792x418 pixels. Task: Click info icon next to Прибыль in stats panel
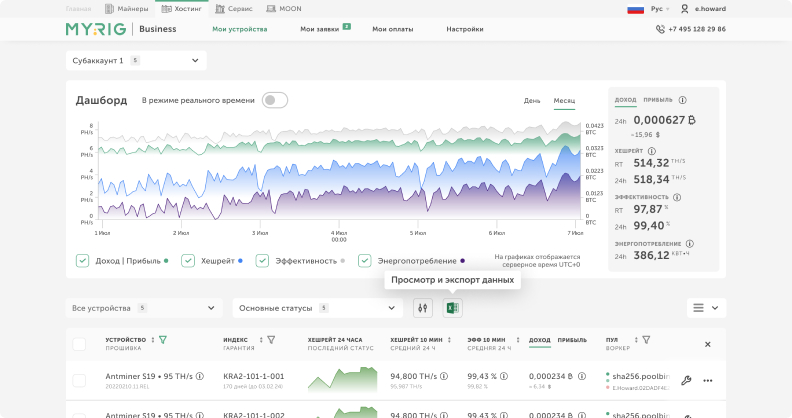[683, 100]
